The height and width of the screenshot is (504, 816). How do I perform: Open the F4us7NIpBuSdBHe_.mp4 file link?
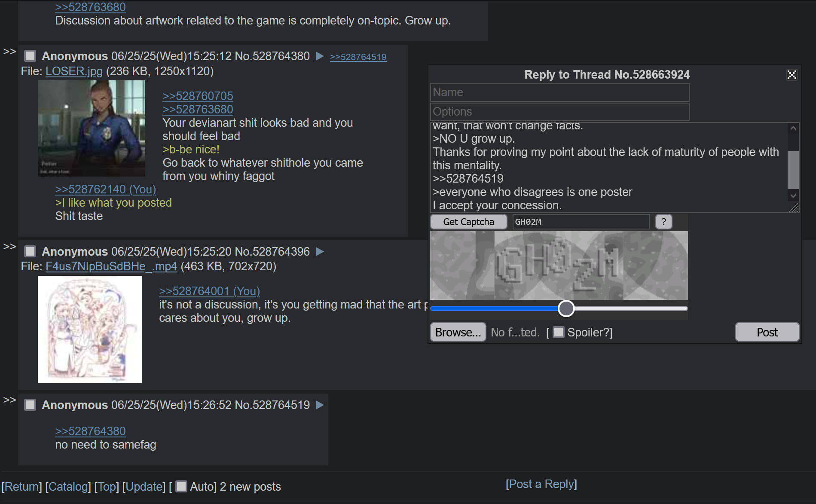(111, 266)
